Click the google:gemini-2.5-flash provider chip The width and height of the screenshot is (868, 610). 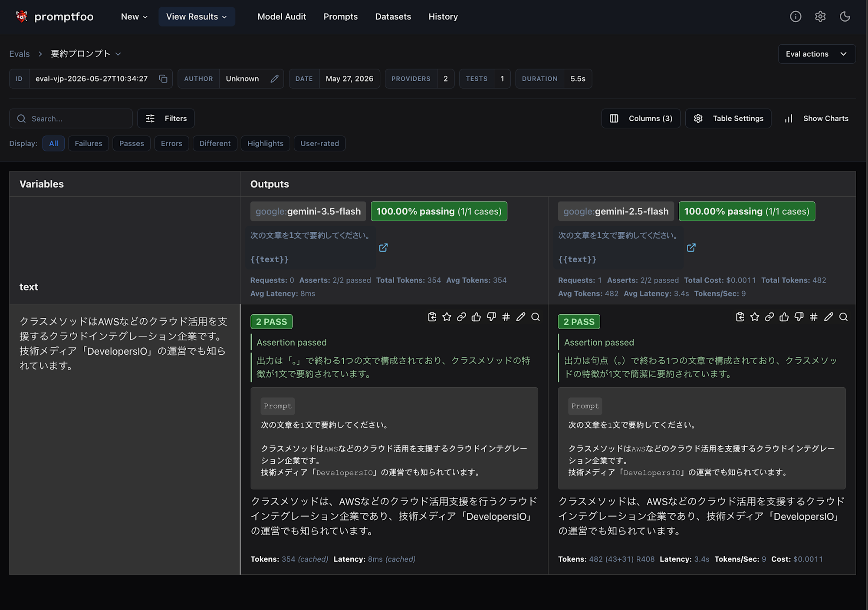[616, 211]
